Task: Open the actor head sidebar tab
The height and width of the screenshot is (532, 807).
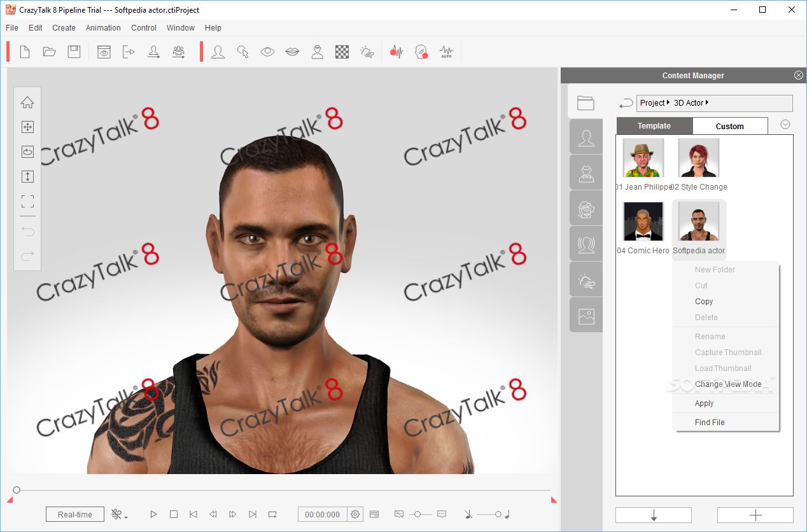Action: tap(586, 138)
